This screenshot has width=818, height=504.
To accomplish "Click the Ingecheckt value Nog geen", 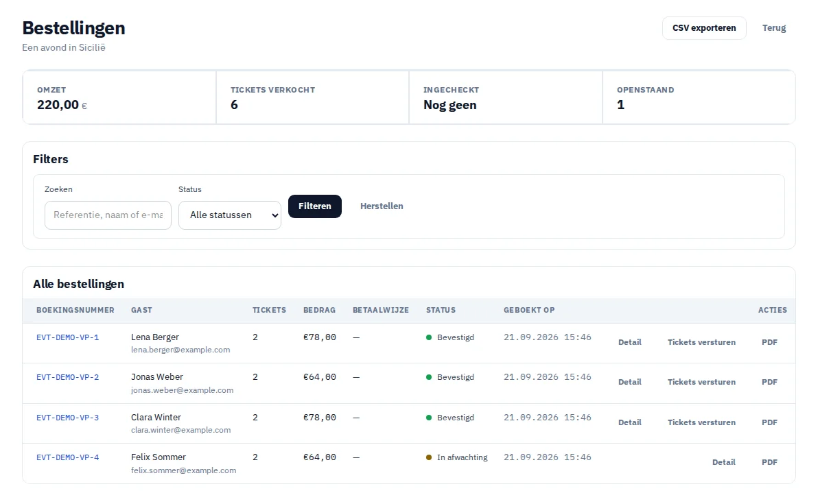I will pyautogui.click(x=449, y=105).
